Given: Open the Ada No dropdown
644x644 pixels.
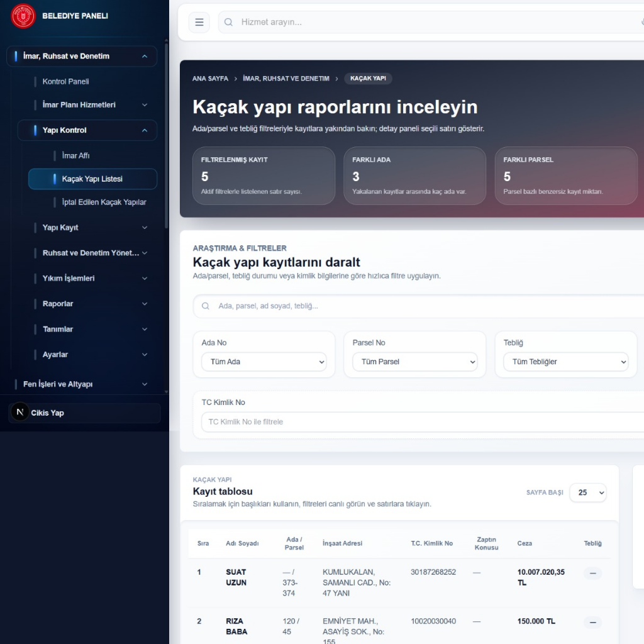Looking at the screenshot, I should pos(264,362).
